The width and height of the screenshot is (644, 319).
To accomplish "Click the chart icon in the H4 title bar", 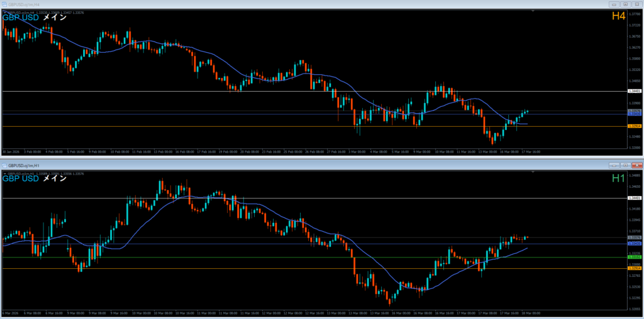I will 4,4.
